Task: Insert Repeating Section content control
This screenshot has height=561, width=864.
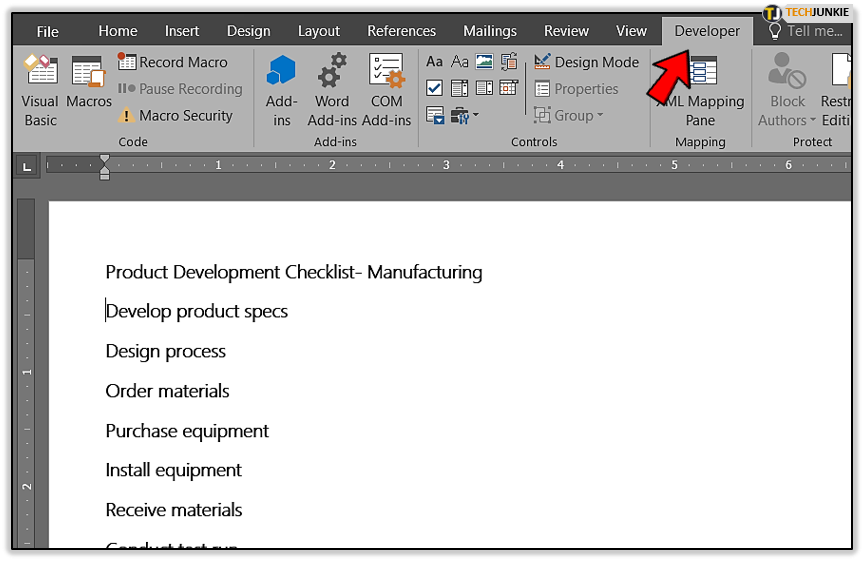Action: click(435, 115)
